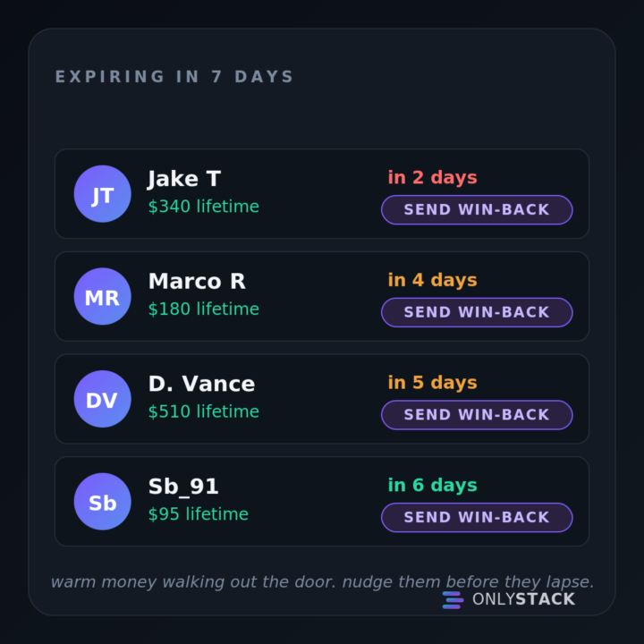
Task: Open the Marco R subscriber name
Action: 197,282
